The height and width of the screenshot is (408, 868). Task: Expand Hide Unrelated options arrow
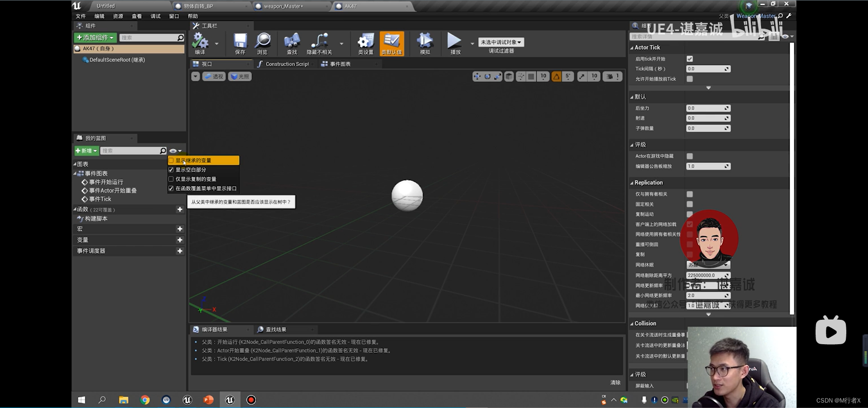pos(341,43)
